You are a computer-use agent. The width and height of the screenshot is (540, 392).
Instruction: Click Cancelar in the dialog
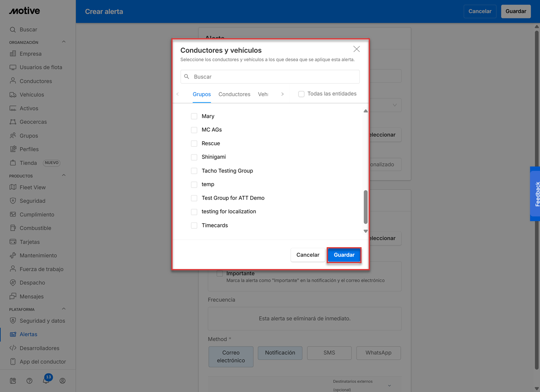coord(308,255)
